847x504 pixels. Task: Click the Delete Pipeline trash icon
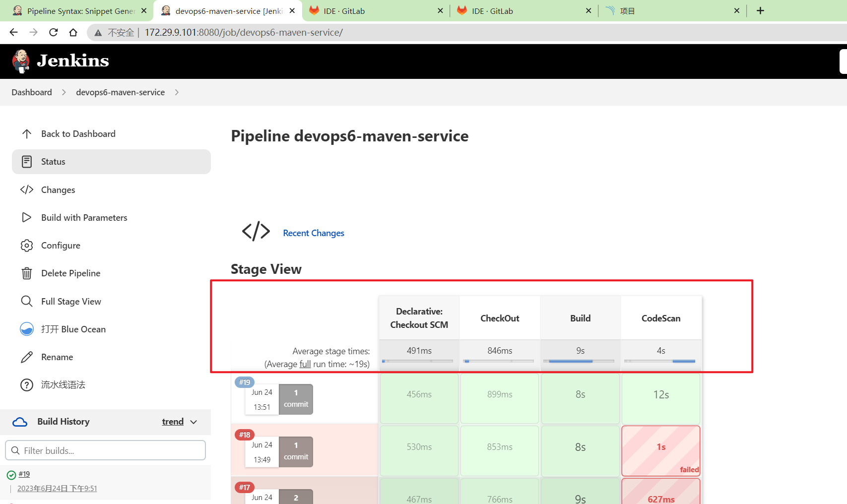click(27, 273)
